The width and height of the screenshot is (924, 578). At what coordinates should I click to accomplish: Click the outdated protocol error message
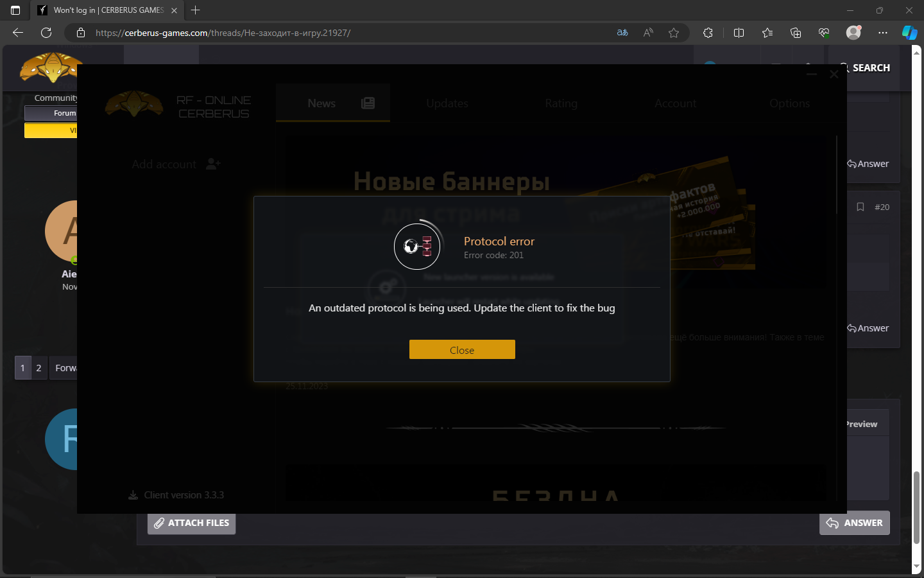(462, 308)
